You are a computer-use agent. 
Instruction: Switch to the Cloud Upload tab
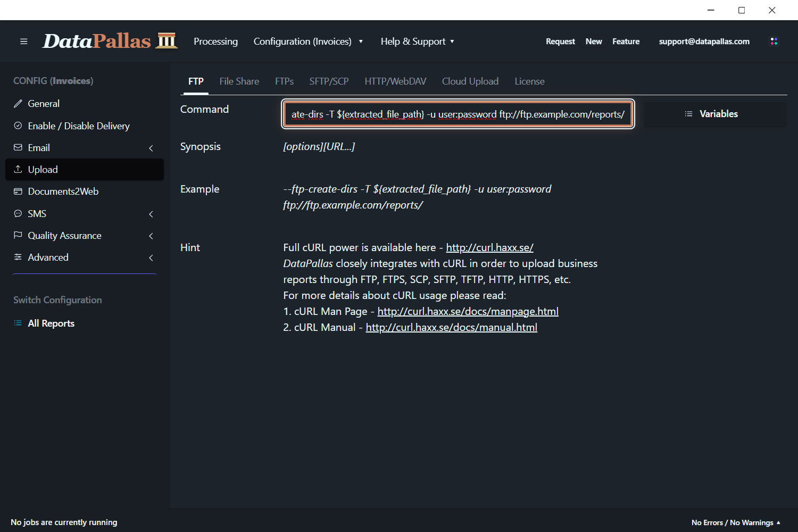pyautogui.click(x=470, y=81)
